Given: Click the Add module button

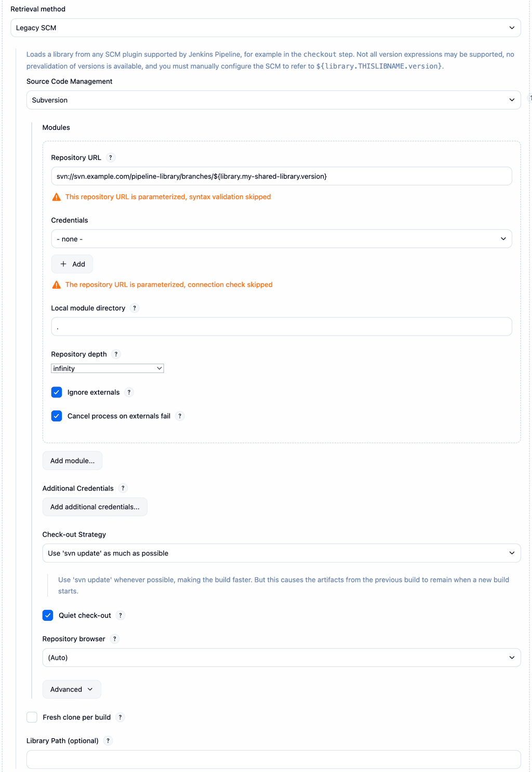Looking at the screenshot, I should tap(72, 460).
